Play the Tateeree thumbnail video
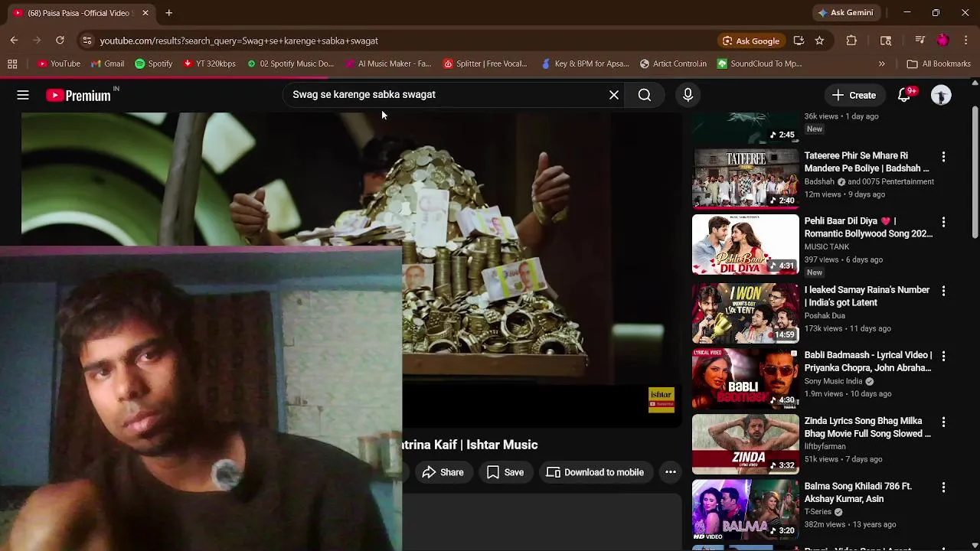 click(x=746, y=179)
